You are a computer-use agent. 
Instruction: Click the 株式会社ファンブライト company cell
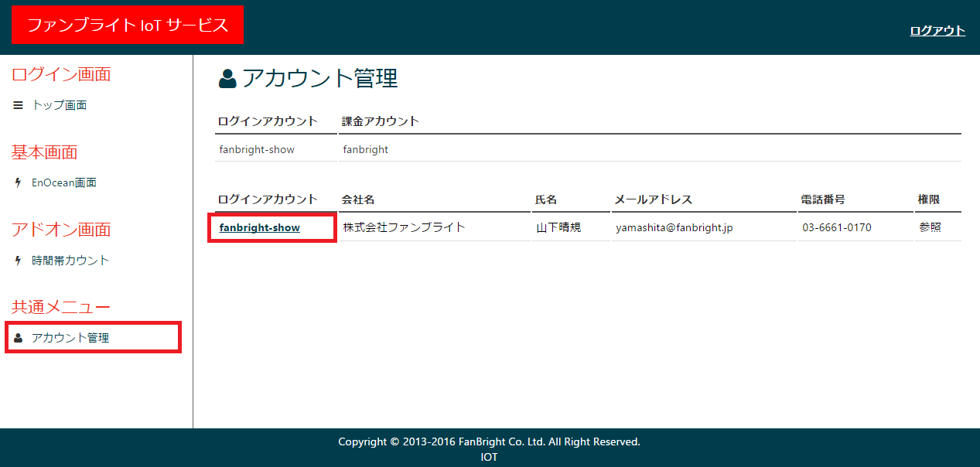tap(405, 227)
